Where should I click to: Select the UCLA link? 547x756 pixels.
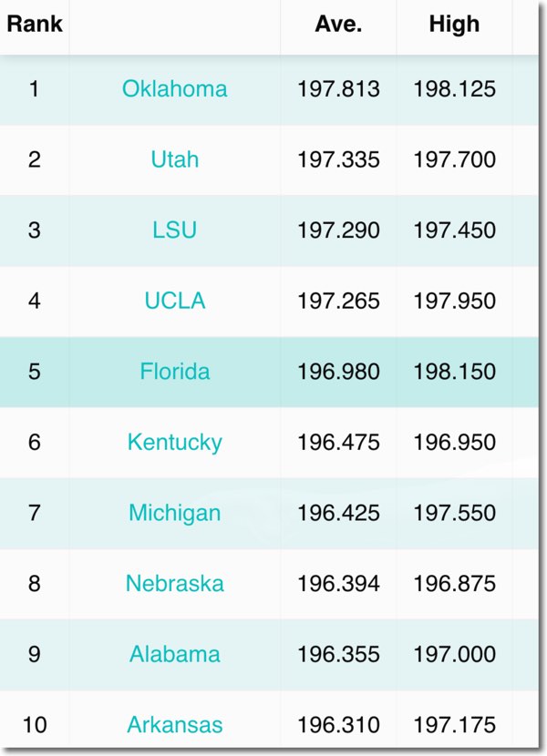point(174,301)
